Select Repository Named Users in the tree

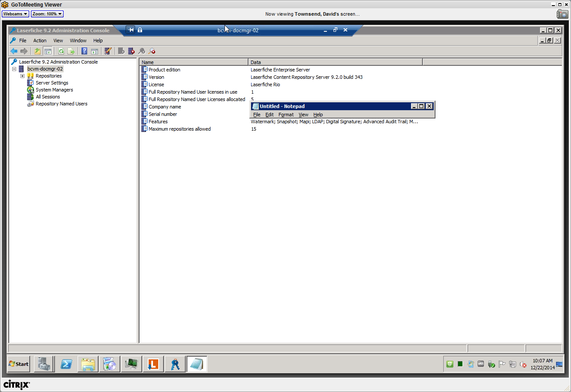tap(61, 104)
